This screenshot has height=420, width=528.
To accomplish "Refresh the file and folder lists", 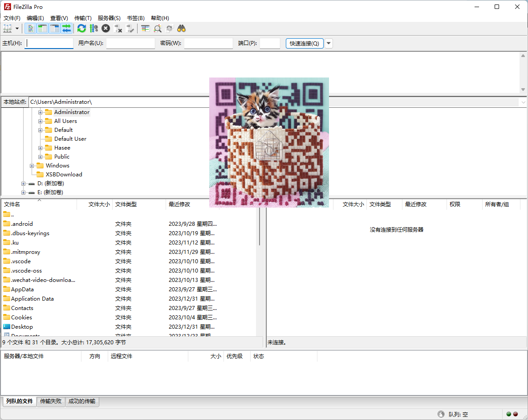I will [x=81, y=28].
